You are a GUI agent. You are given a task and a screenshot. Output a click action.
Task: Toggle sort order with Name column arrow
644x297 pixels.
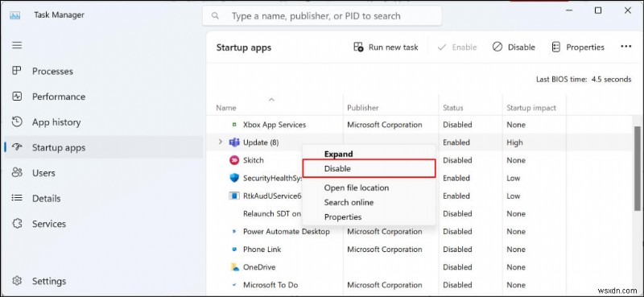click(x=271, y=100)
